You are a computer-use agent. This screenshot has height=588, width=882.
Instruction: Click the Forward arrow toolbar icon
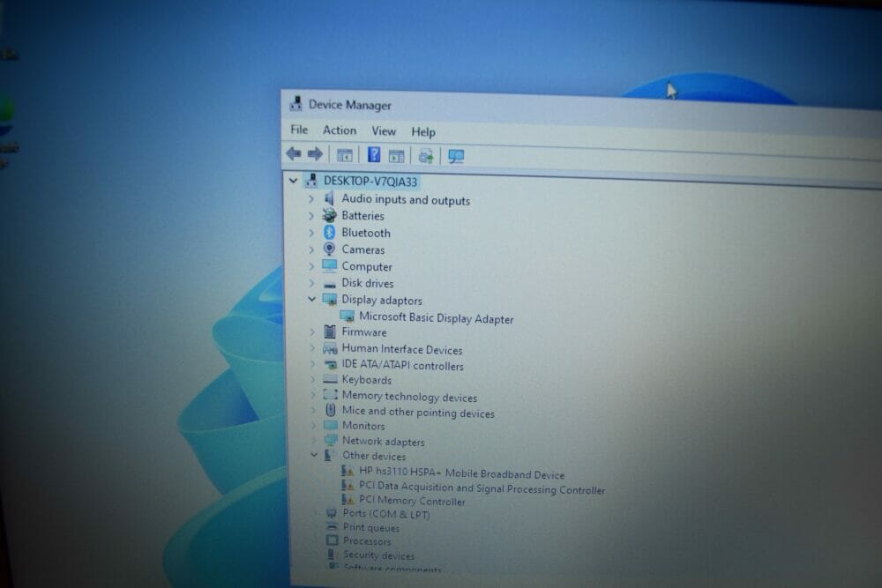(315, 153)
